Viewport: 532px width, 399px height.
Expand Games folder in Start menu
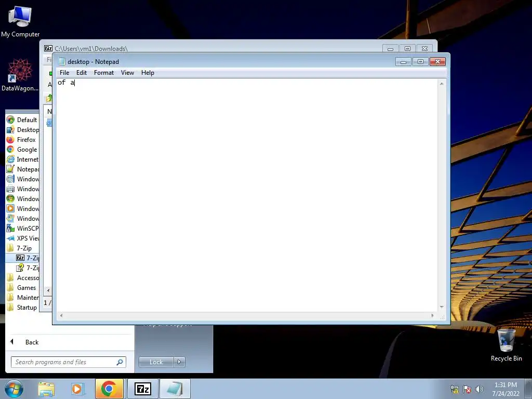(x=22, y=287)
